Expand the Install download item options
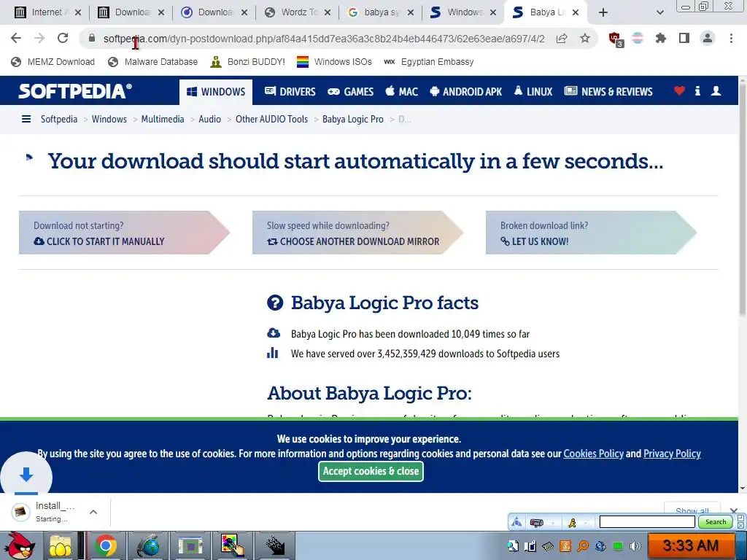The height and width of the screenshot is (560, 747). [93, 512]
